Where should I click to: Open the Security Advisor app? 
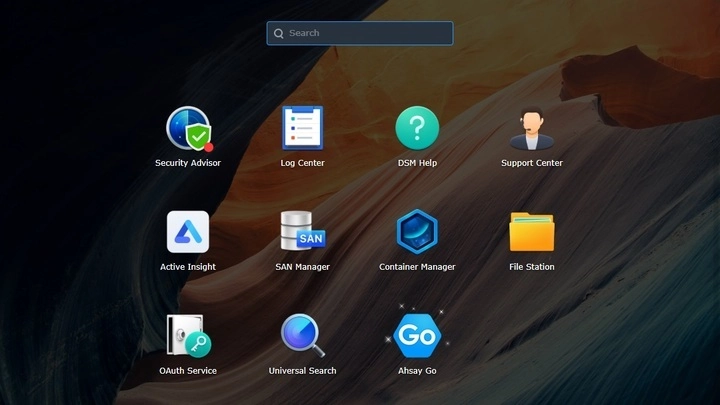189,129
